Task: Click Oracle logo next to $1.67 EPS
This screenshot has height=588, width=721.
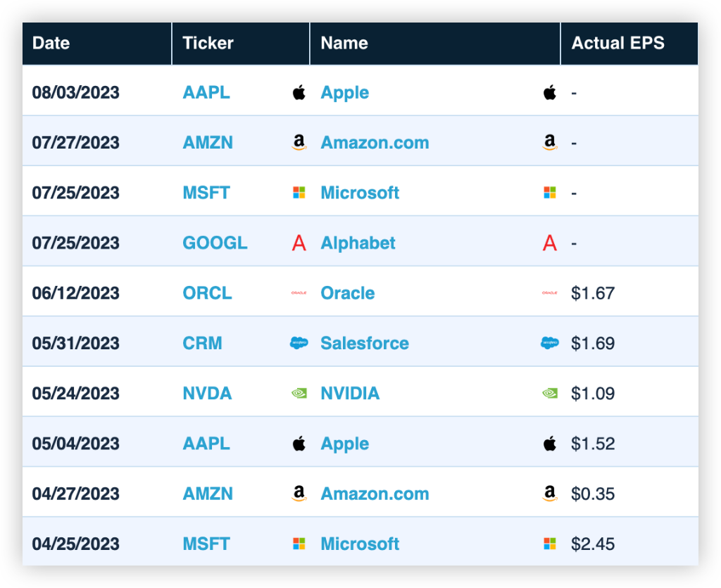Action: [550, 293]
